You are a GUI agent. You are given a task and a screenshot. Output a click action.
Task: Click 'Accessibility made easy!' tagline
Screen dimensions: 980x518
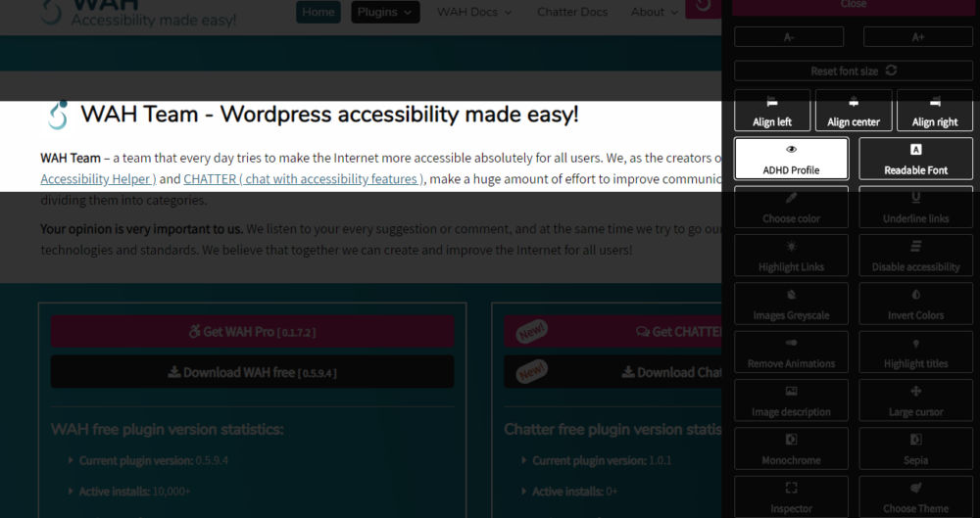pos(154,20)
